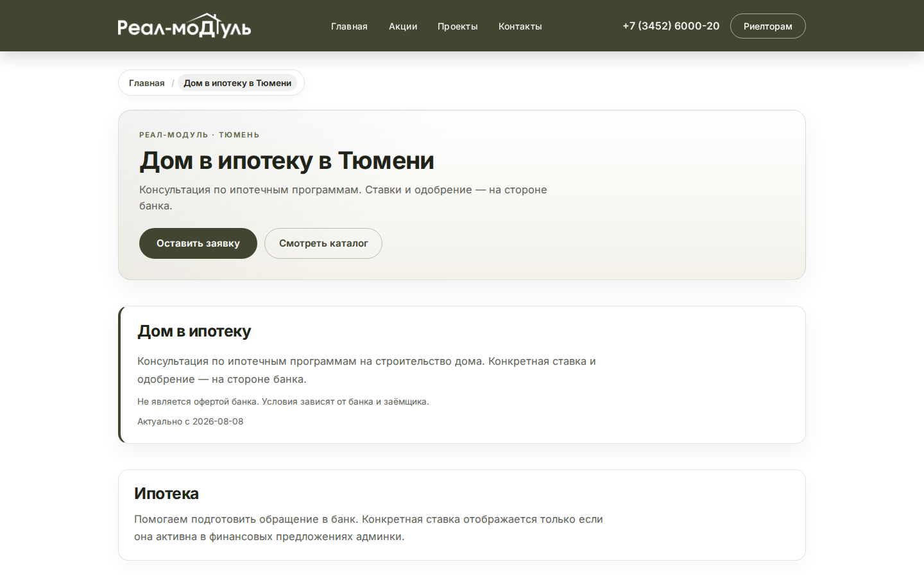The image size is (924, 578).
Task: Open the Контакты menu item
Action: (x=520, y=26)
